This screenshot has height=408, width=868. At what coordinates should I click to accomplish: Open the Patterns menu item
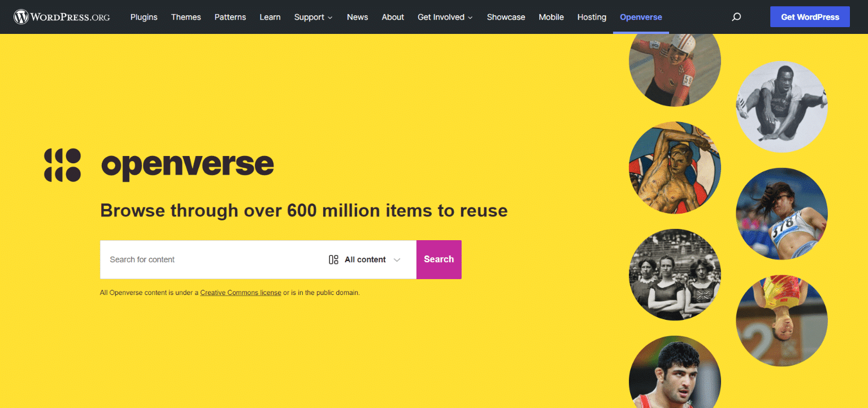(230, 17)
